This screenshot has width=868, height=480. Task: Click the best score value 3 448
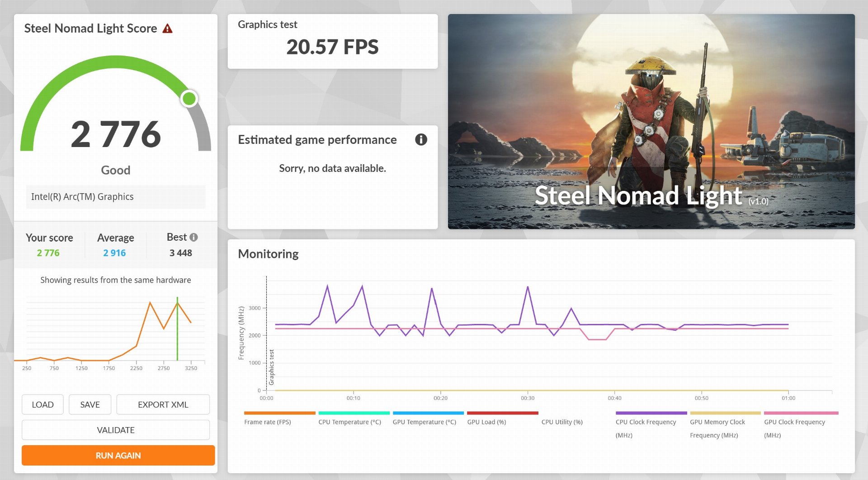click(181, 253)
